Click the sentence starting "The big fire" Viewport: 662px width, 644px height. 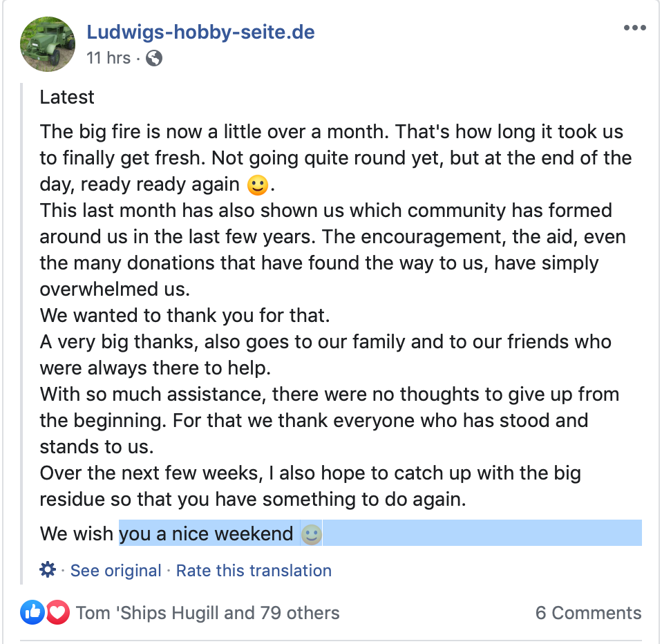pyautogui.click(x=207, y=131)
